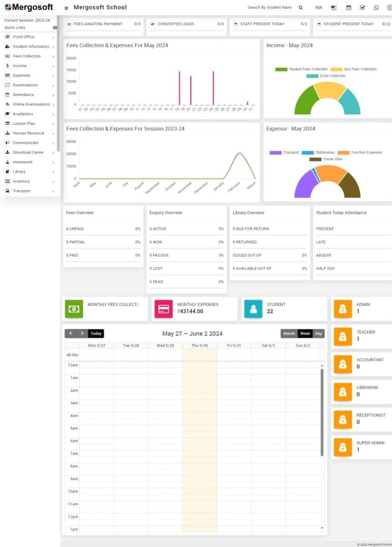Open the calendar icon in top bar
The width and height of the screenshot is (392, 547).
(349, 8)
